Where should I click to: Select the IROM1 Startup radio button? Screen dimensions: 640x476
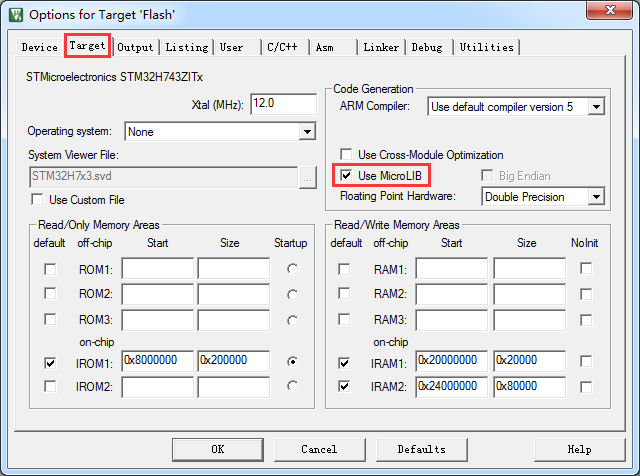click(x=292, y=361)
